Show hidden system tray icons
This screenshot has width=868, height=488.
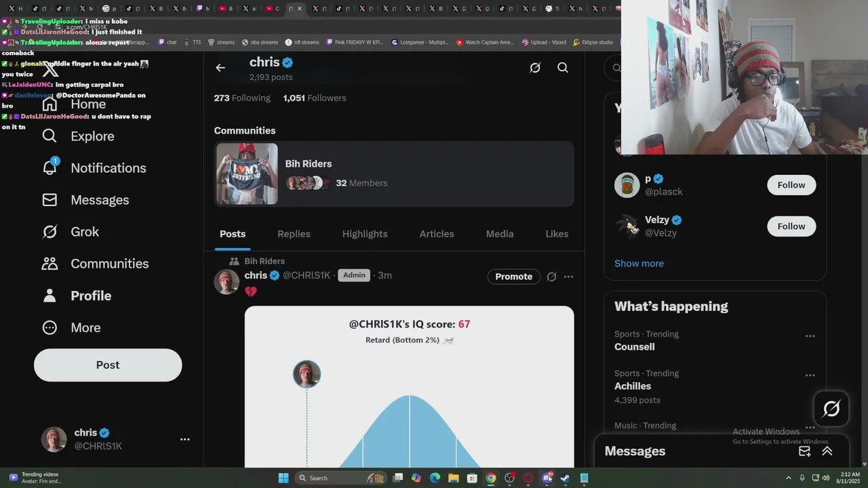pyautogui.click(x=789, y=478)
